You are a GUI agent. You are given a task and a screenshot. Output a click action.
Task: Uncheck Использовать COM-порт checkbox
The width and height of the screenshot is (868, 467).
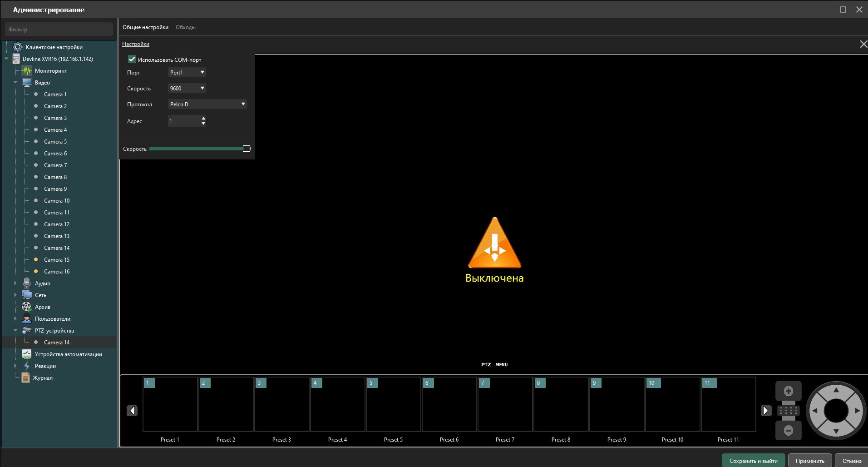(132, 60)
